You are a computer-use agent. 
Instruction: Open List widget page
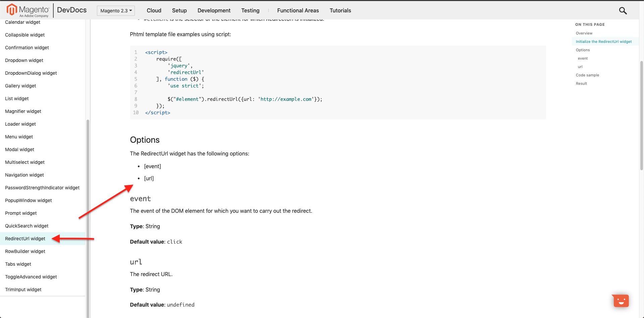[17, 99]
